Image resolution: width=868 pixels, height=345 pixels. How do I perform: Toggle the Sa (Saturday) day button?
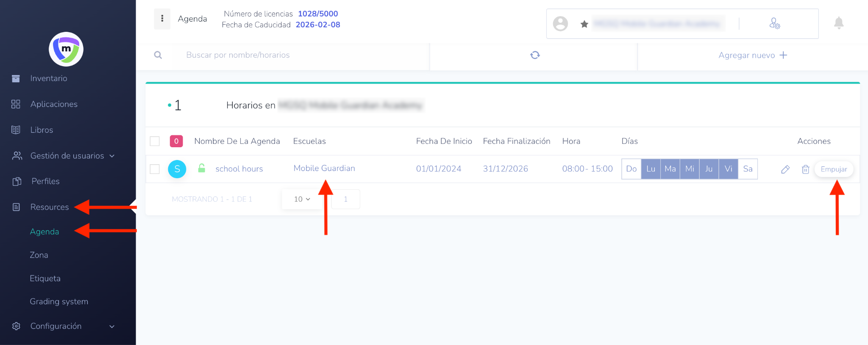[748, 169]
